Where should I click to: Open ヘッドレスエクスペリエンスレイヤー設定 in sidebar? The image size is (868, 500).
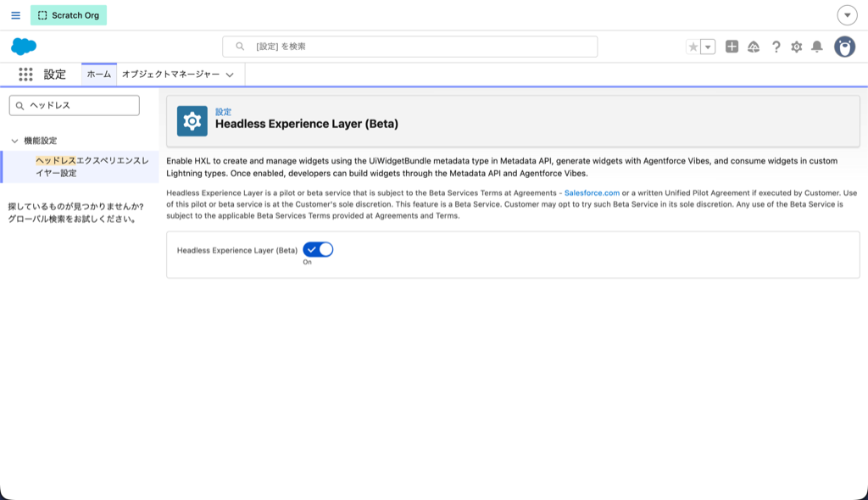coord(92,167)
